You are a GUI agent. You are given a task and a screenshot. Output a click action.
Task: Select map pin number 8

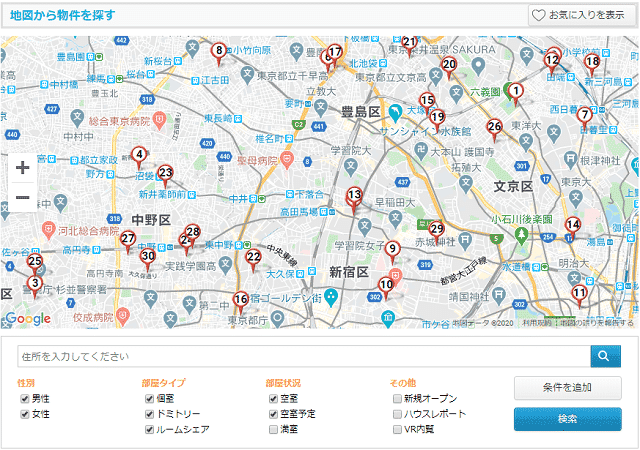219,50
